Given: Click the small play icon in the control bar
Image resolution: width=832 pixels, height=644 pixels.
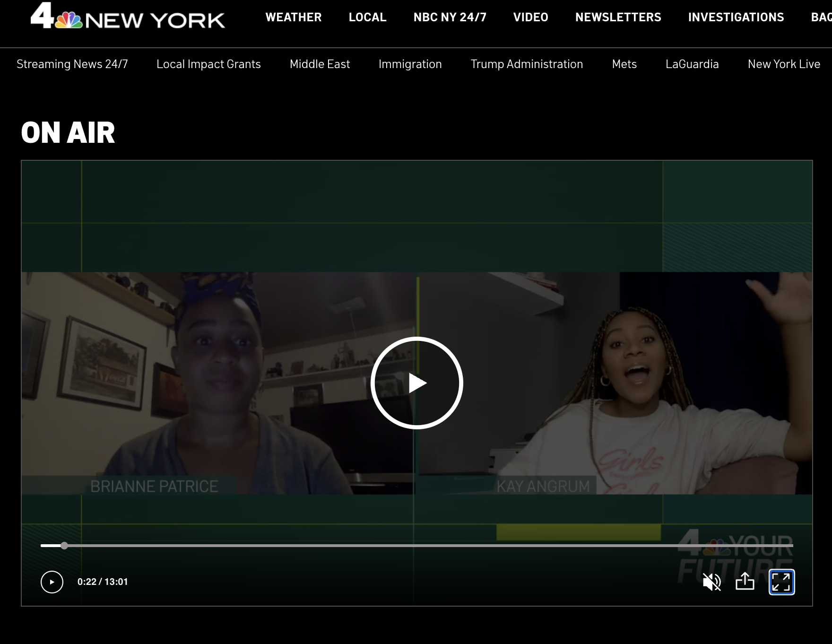Looking at the screenshot, I should [52, 582].
